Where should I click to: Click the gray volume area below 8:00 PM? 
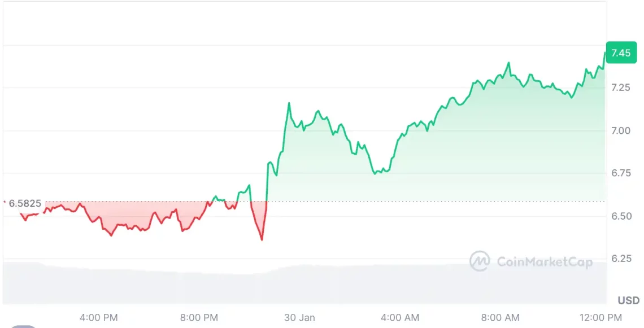[199, 288]
